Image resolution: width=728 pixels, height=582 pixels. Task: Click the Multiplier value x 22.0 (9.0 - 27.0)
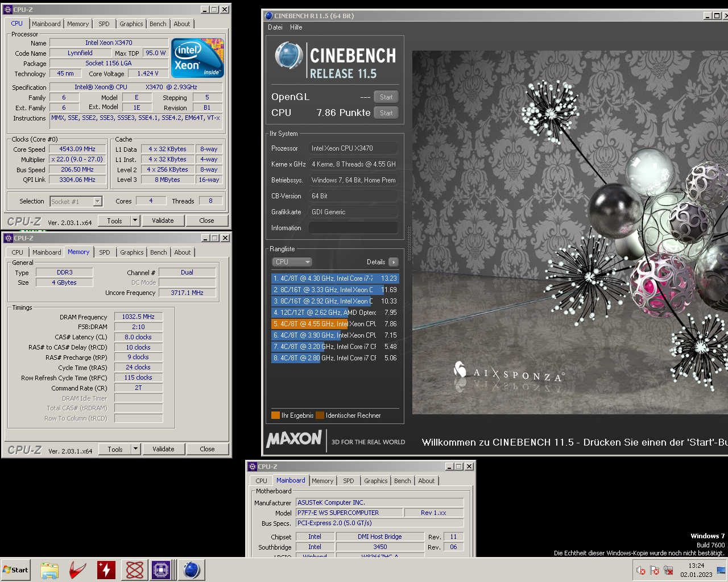(77, 159)
